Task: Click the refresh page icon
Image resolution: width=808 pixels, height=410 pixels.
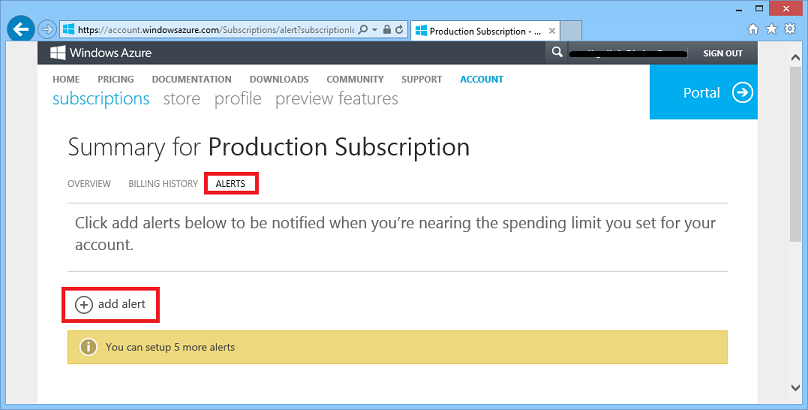Action: (399, 30)
